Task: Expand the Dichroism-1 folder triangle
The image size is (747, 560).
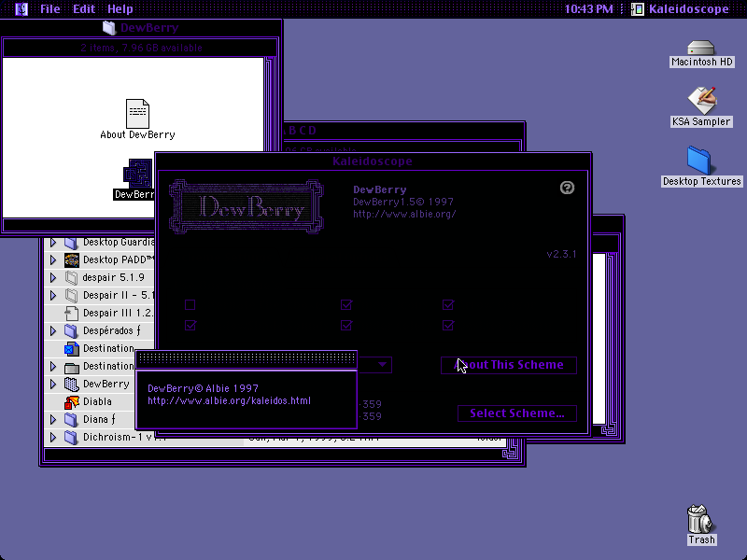Action: (53, 437)
